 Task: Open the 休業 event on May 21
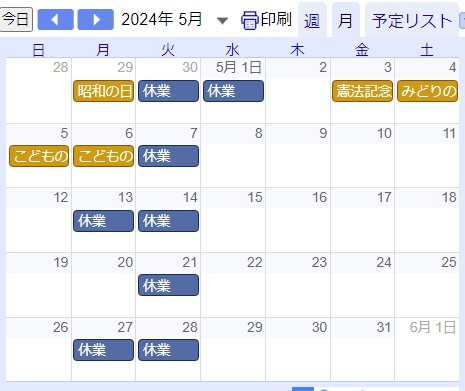168,285
